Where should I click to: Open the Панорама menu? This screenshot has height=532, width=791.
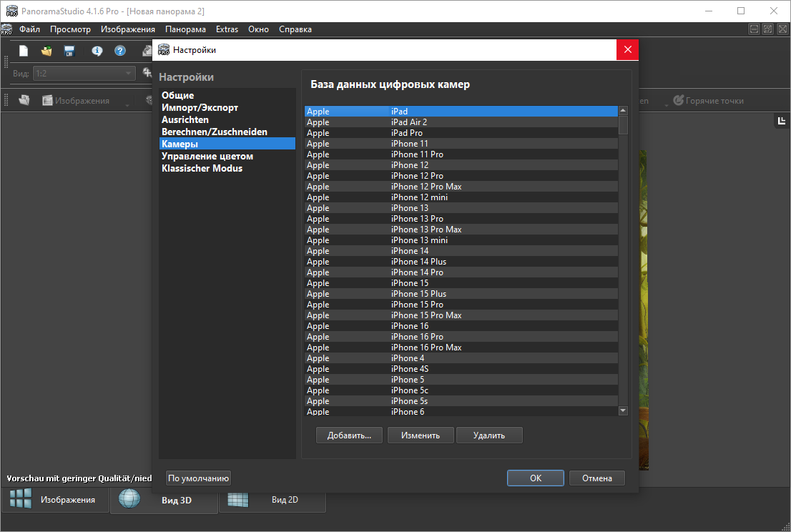[185, 29]
